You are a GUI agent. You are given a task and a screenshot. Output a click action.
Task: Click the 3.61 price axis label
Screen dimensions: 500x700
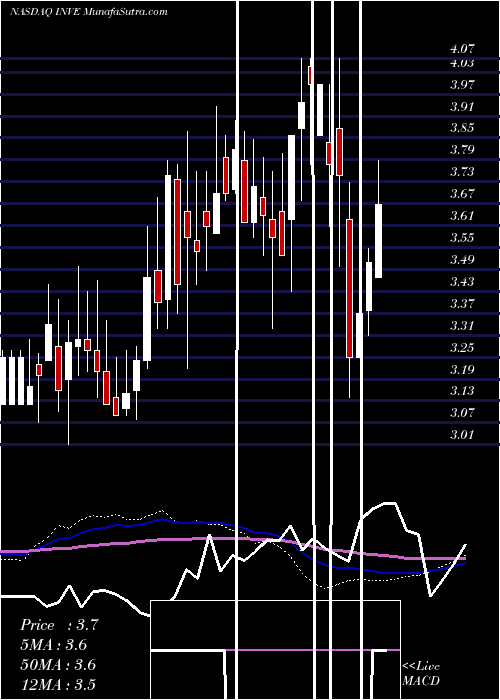(x=463, y=216)
